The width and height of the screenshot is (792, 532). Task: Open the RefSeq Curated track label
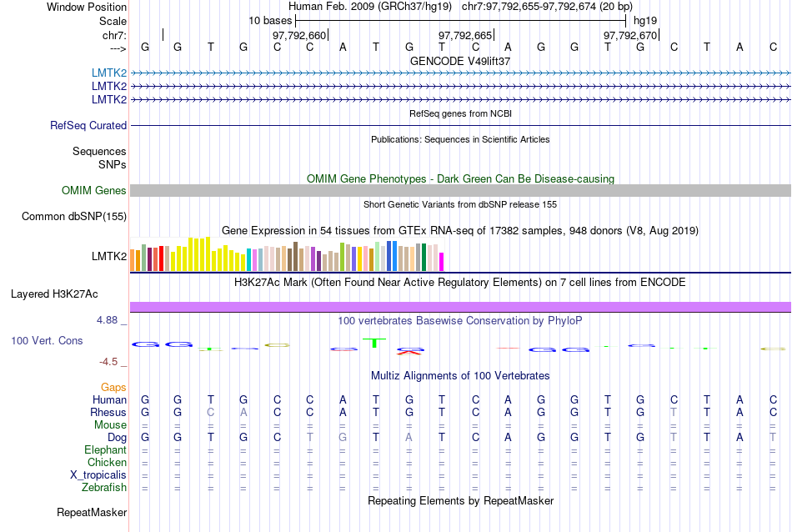[x=88, y=125]
